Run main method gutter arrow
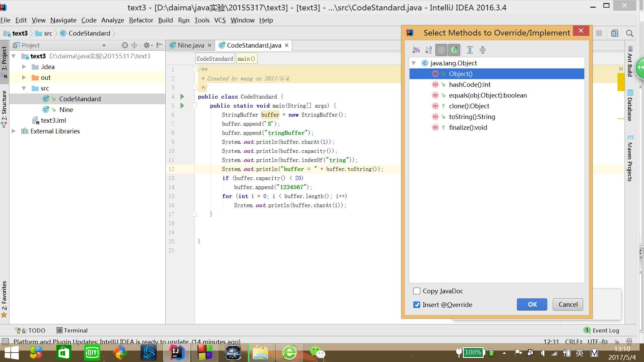Screen dimensions: 644x362 182,106
